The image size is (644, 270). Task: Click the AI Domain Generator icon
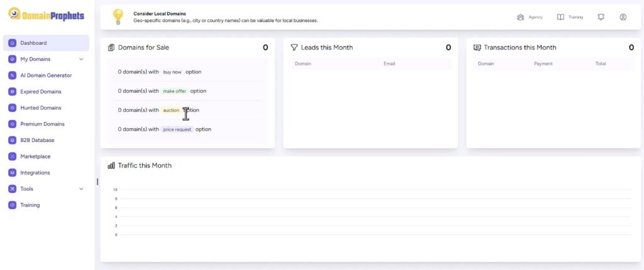pos(13,75)
